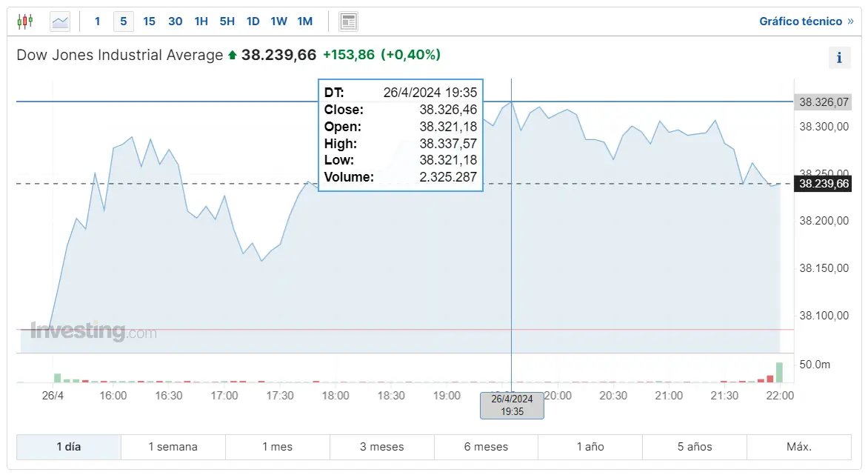Image resolution: width=868 pixels, height=475 pixels.
Task: Open instrument info with the i icon
Action: (x=839, y=57)
